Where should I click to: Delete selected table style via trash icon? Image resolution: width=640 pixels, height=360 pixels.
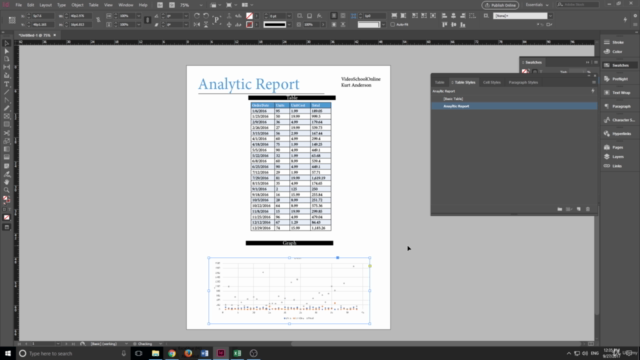588,209
